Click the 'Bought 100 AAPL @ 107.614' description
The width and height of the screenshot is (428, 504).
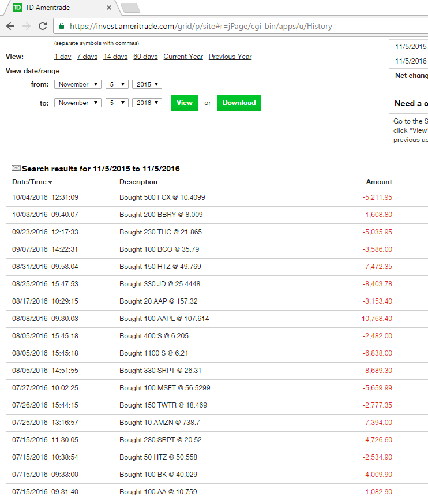point(164,319)
